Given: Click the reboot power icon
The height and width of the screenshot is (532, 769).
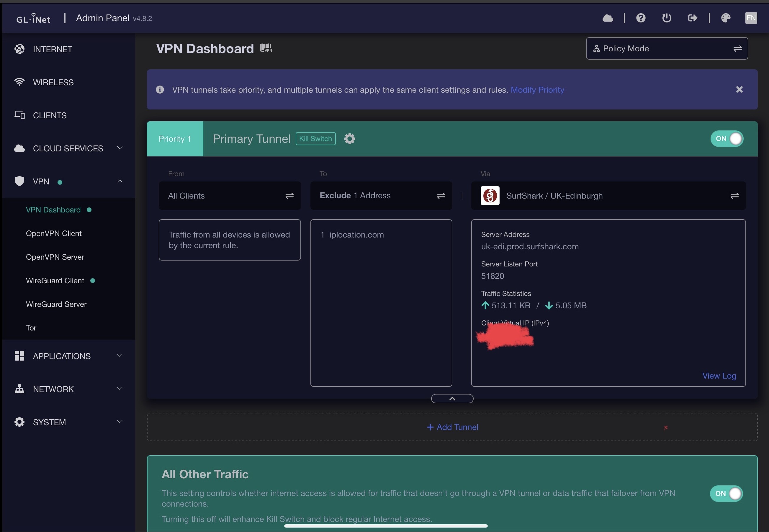Looking at the screenshot, I should point(666,18).
